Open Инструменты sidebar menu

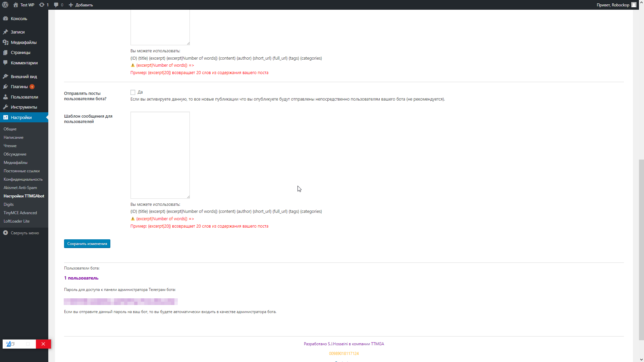pyautogui.click(x=23, y=107)
